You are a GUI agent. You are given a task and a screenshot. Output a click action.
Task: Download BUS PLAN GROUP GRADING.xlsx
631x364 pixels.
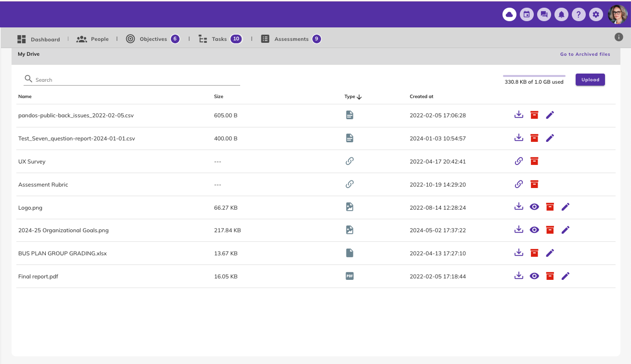click(519, 253)
